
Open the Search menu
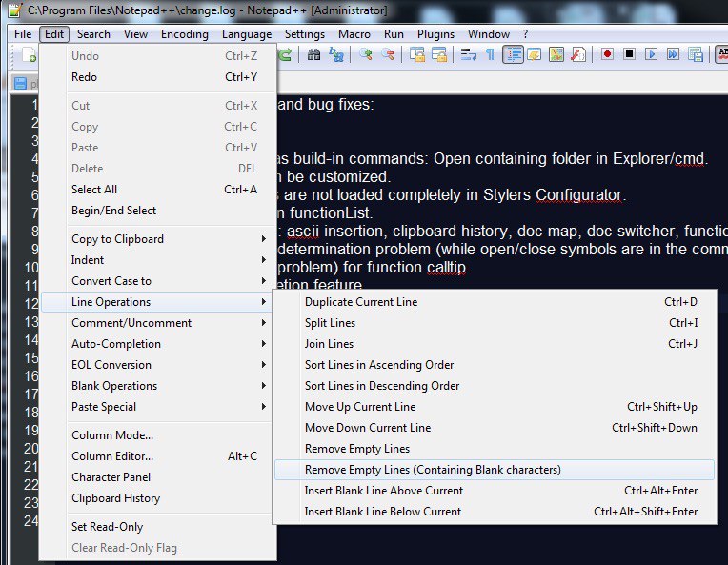[93, 34]
